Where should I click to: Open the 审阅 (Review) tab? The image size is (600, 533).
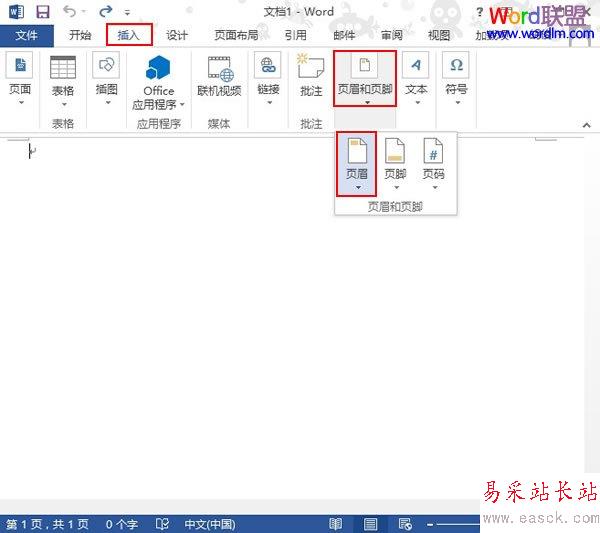click(392, 35)
